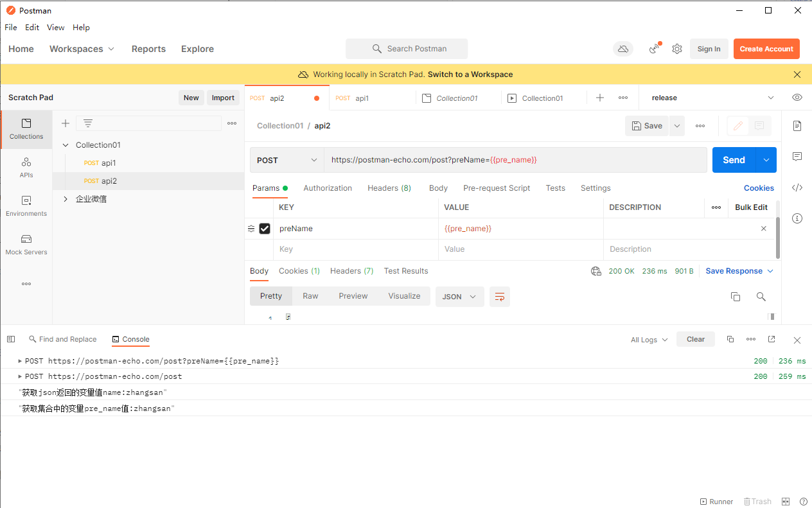Click Switch to a Workspace link
The height and width of the screenshot is (508, 812).
470,74
